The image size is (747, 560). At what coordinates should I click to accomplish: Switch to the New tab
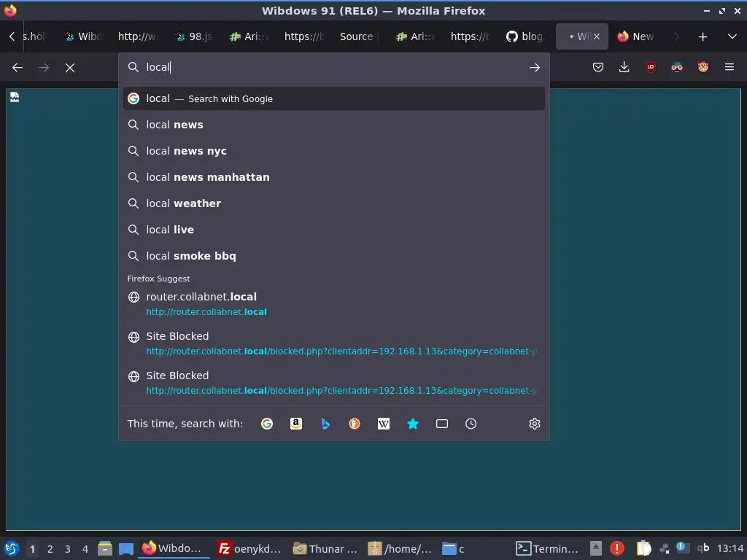point(636,36)
